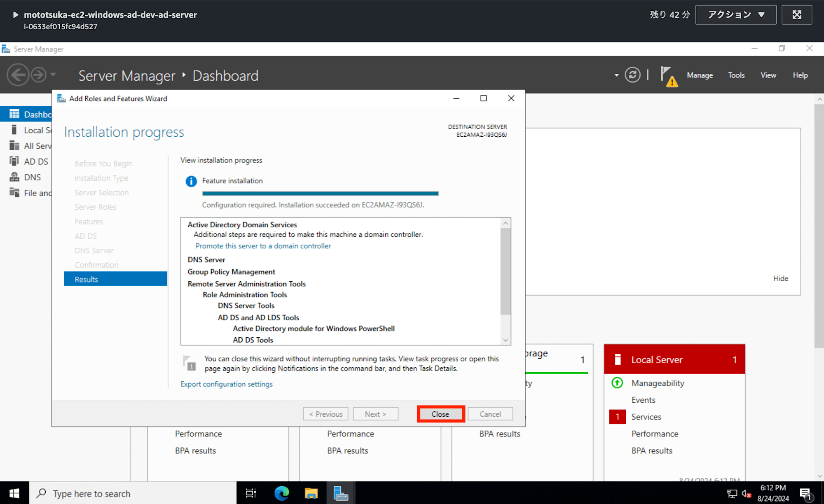The height and width of the screenshot is (504, 824).
Task: Open the Notifications flag with warning
Action: [669, 76]
